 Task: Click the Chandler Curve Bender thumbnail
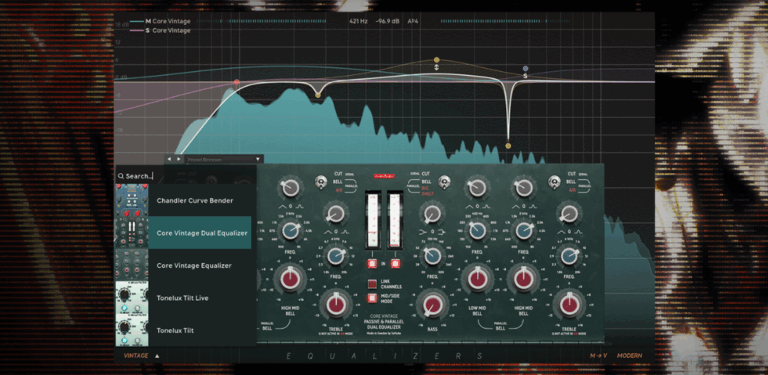(132, 200)
